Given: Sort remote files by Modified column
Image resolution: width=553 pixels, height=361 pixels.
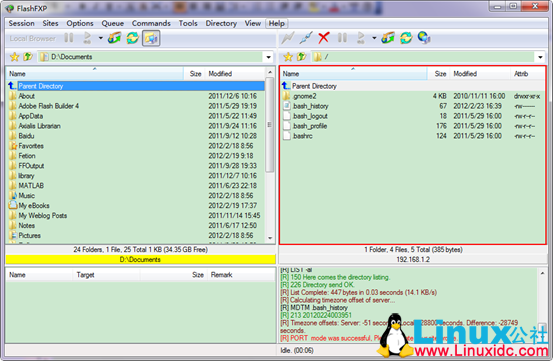Looking at the screenshot, I should coord(480,74).
